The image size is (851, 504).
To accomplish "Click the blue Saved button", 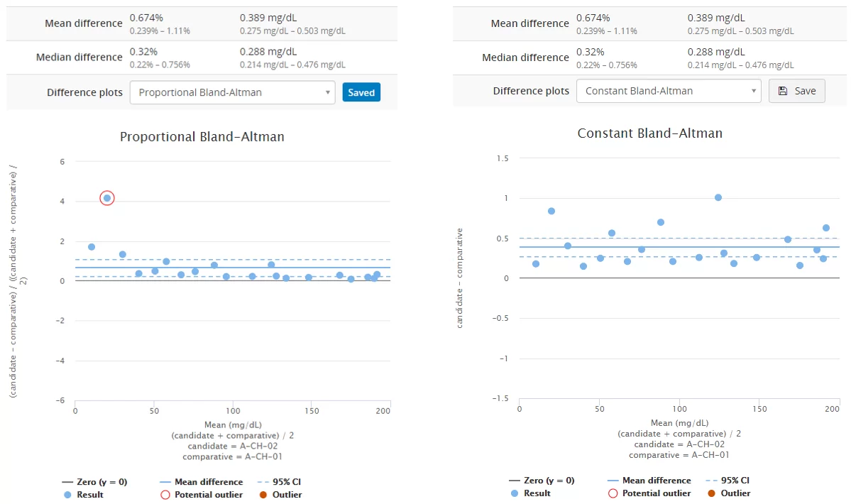I will pyautogui.click(x=361, y=92).
